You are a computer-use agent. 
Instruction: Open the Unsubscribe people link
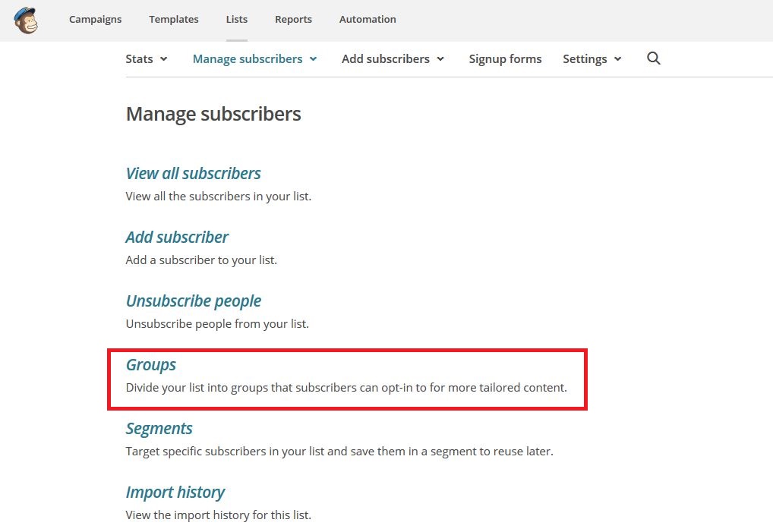pos(193,301)
